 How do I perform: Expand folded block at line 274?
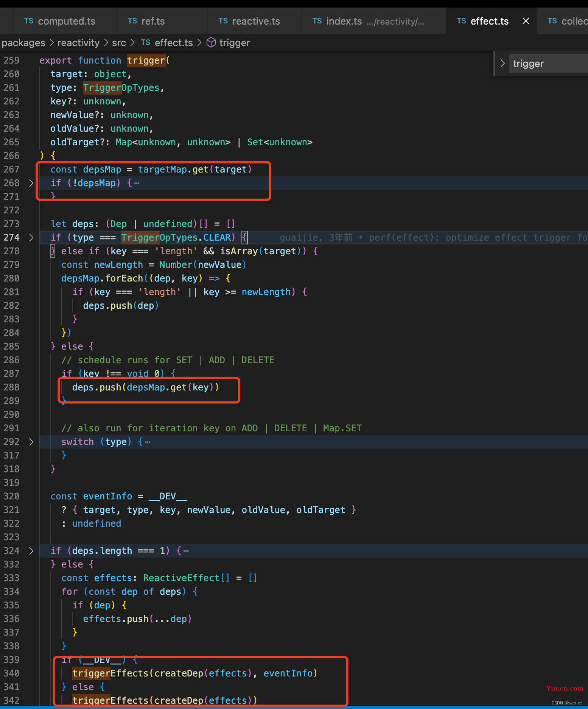31,238
